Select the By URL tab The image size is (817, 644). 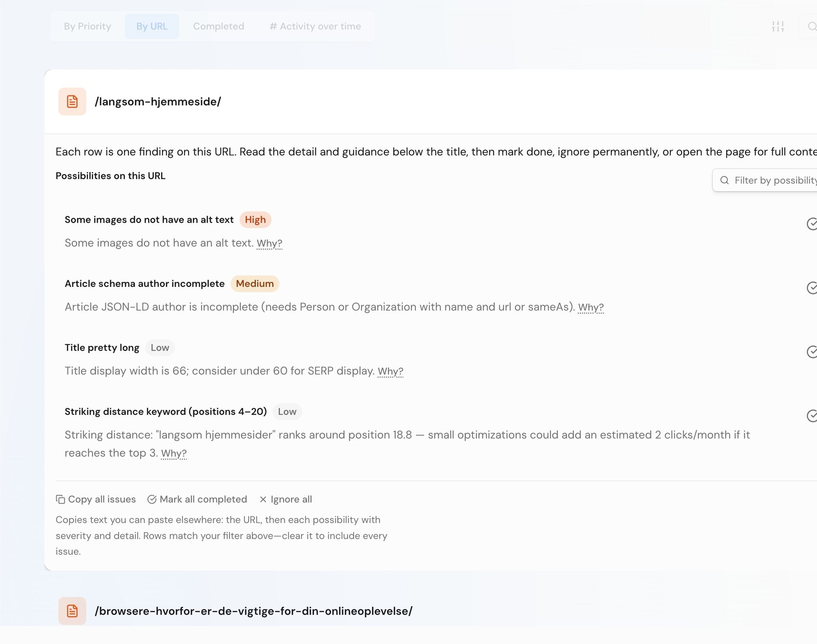point(152,26)
